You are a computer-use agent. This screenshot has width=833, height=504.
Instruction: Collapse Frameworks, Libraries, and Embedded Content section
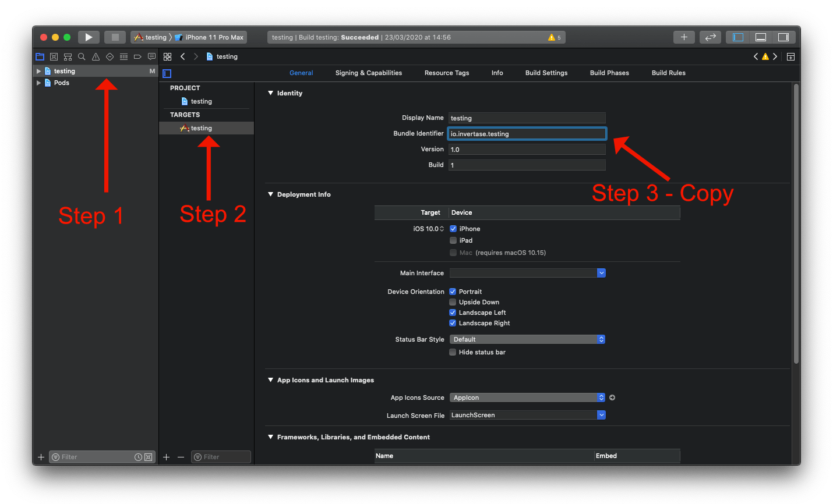click(x=270, y=436)
